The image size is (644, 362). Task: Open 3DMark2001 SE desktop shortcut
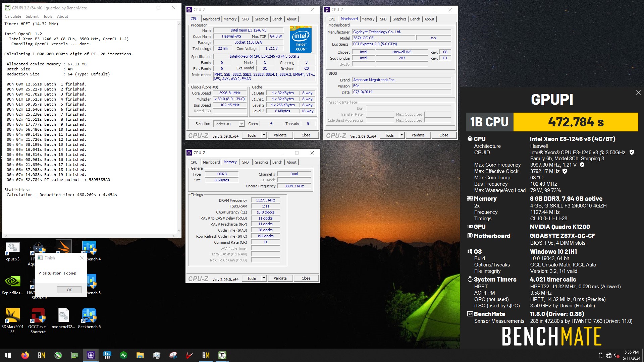(x=12, y=321)
